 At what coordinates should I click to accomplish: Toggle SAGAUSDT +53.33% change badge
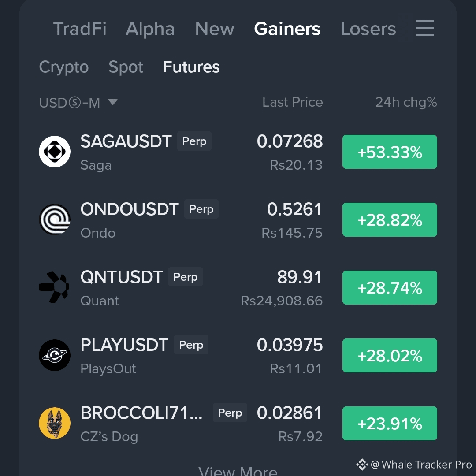390,152
